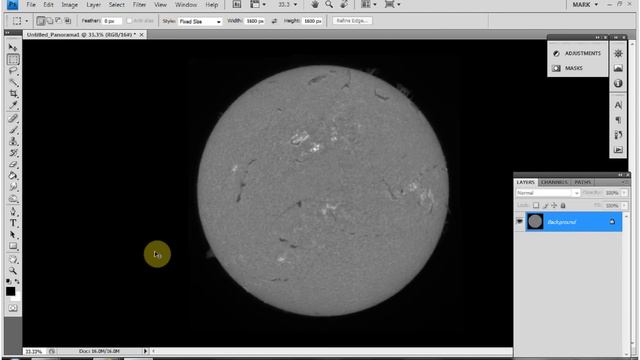Switch to the Paths tab
Viewport: 640px width, 360px height.
[582, 182]
